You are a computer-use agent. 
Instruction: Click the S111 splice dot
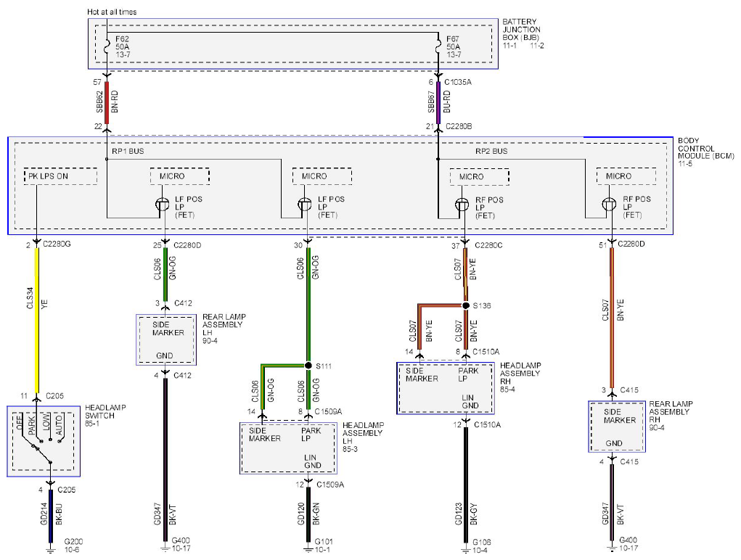[x=308, y=366]
